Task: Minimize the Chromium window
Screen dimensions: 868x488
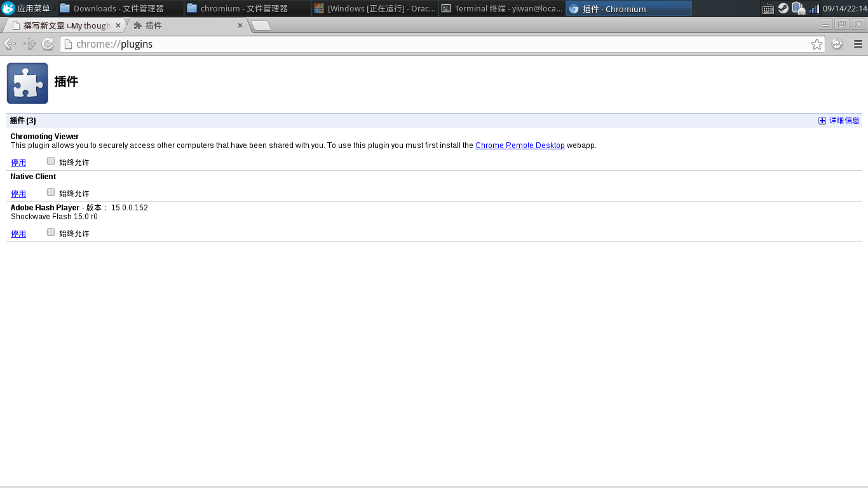Action: click(x=825, y=25)
